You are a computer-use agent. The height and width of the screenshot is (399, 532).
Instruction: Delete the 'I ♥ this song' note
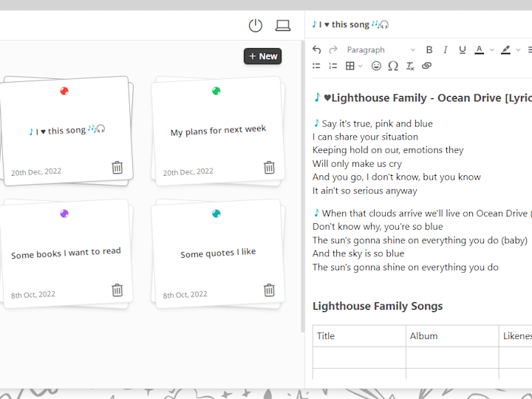tap(117, 167)
